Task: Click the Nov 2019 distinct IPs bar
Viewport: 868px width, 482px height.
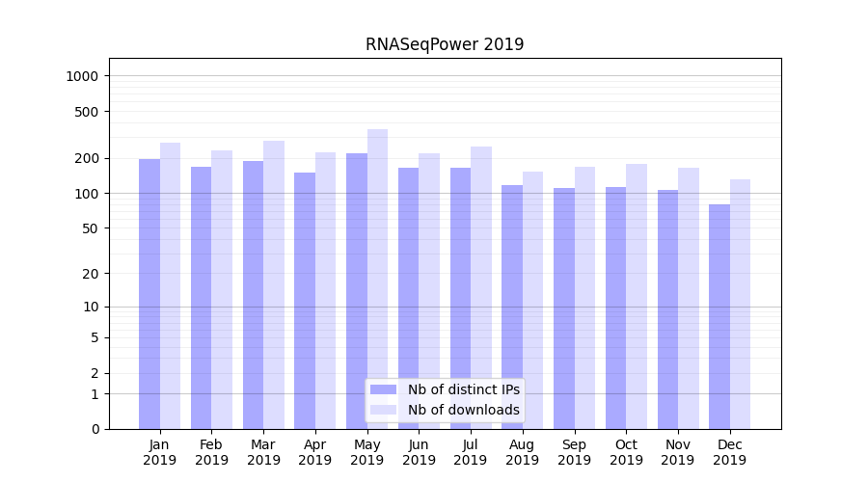Action: click(x=667, y=309)
